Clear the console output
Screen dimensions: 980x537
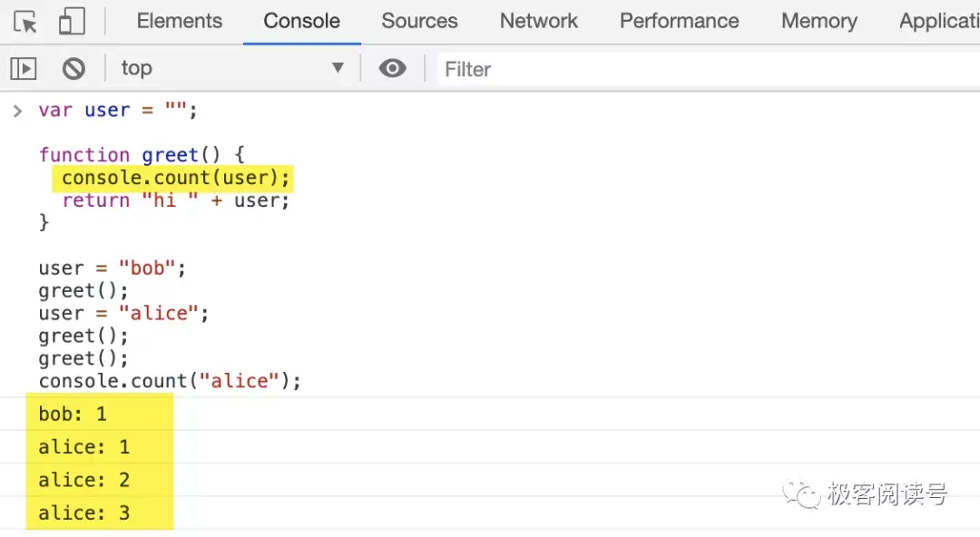[73, 68]
